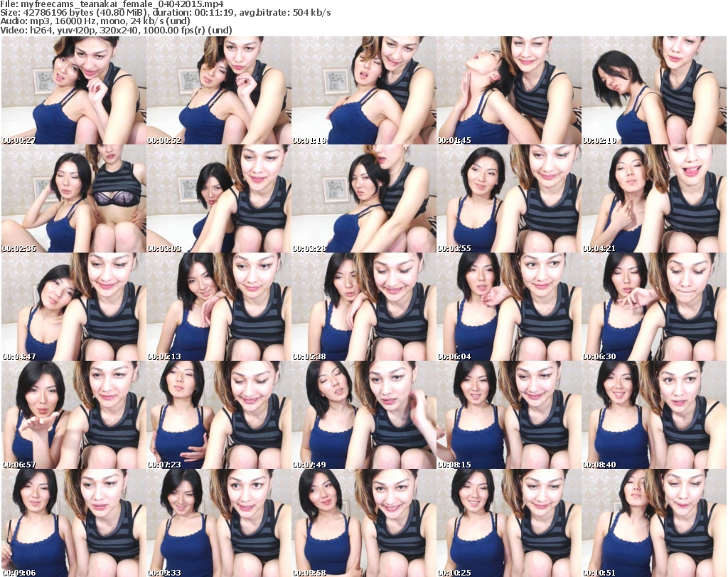Image resolution: width=728 pixels, height=577 pixels.
Task: Click the thumbnail marked 00:06:57
Action: tap(74, 415)
